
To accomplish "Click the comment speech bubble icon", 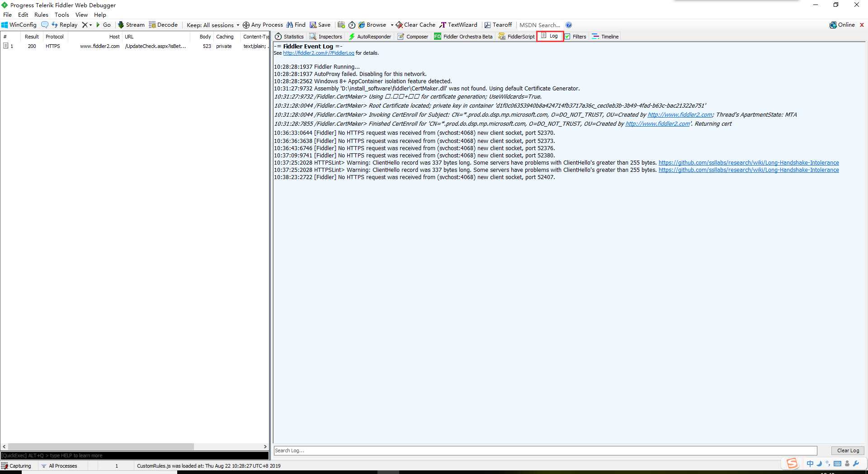I will point(44,25).
